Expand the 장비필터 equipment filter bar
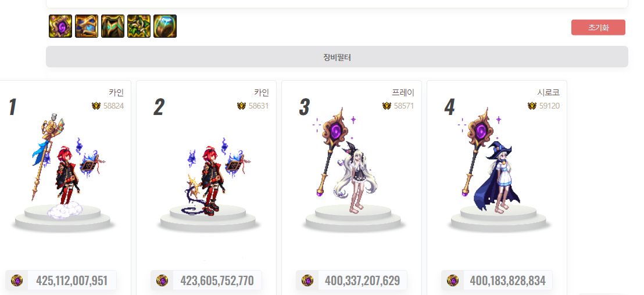This screenshot has height=295, width=644. click(x=337, y=57)
